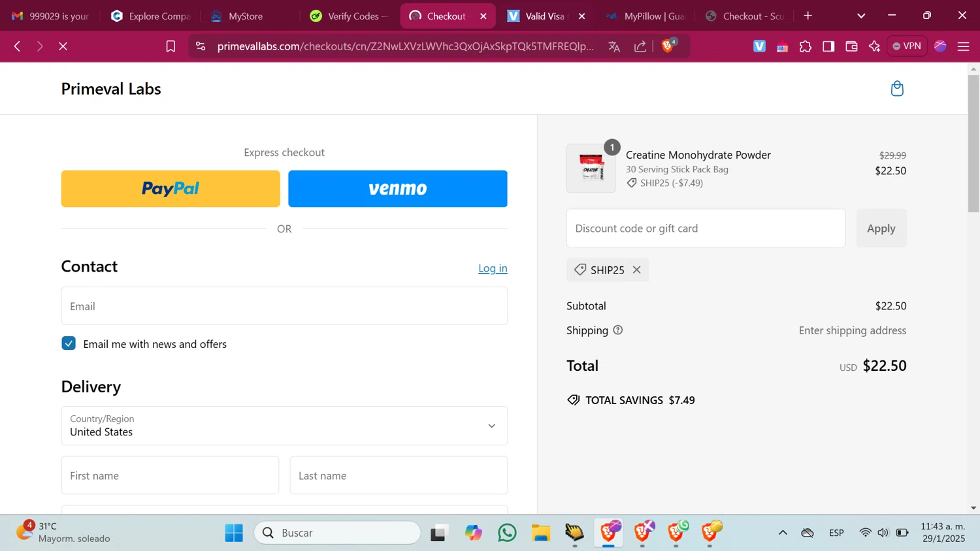This screenshot has height=551, width=980.
Task: Click the First name field
Action: click(x=170, y=475)
